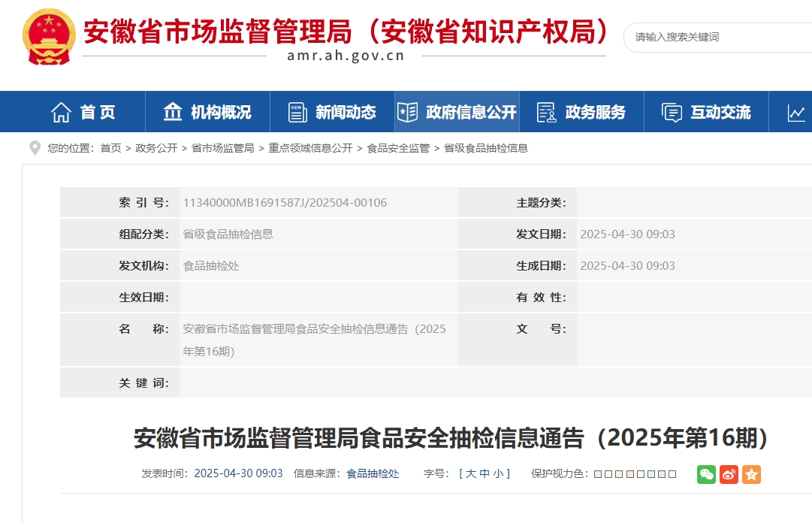Set font size to 小
The image size is (812, 523).
(x=498, y=473)
